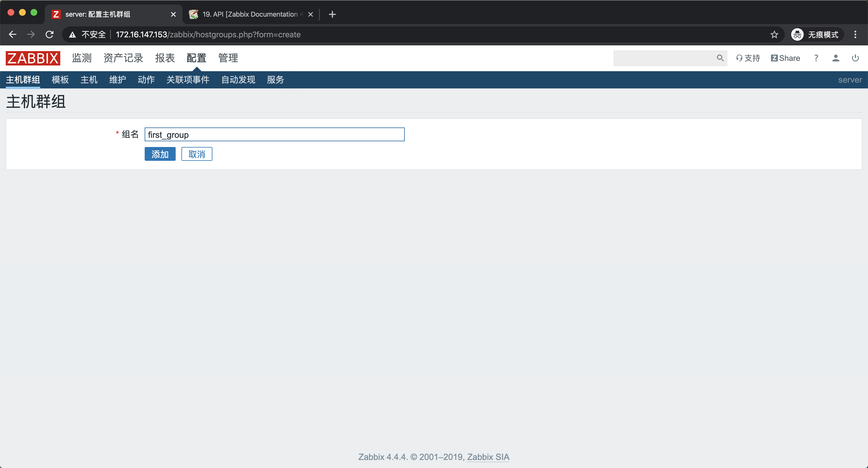Click the Share link
The width and height of the screenshot is (868, 468).
785,58
